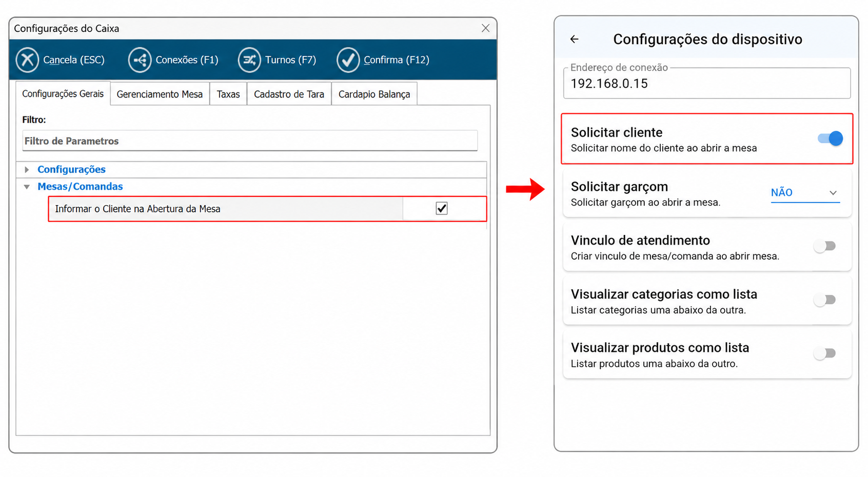This screenshot has width=868, height=477.
Task: Close the Configurações do Caixa window
Action: click(485, 28)
